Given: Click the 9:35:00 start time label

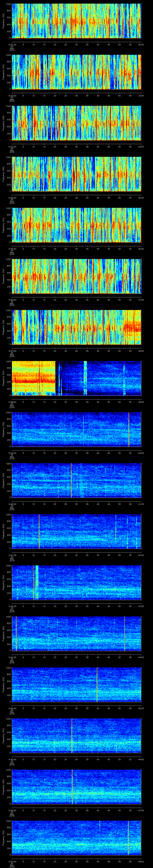Looking at the screenshot, I should tap(12, 249).
